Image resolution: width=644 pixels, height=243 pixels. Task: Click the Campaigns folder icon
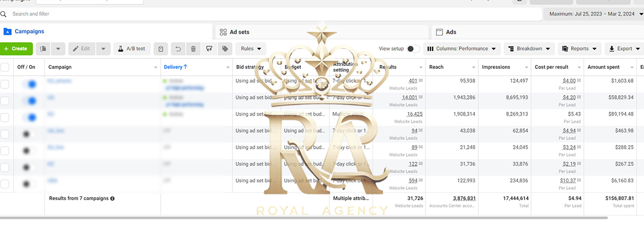[7, 32]
